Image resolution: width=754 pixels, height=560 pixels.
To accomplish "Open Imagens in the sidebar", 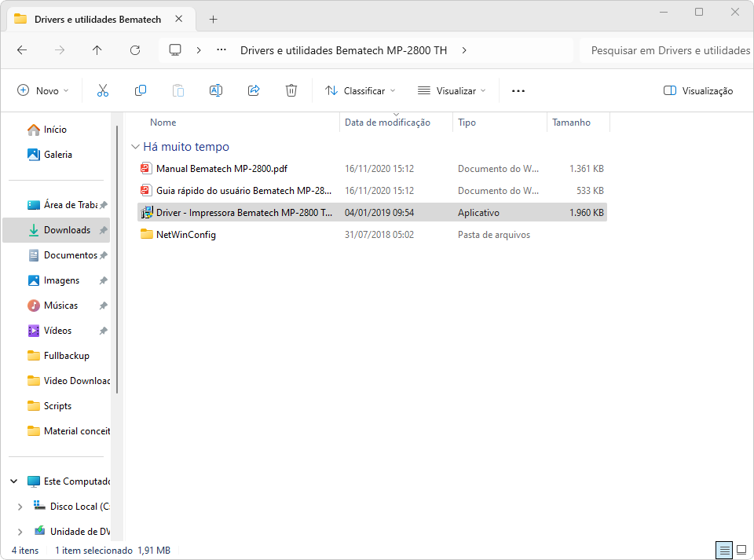I will tap(57, 280).
